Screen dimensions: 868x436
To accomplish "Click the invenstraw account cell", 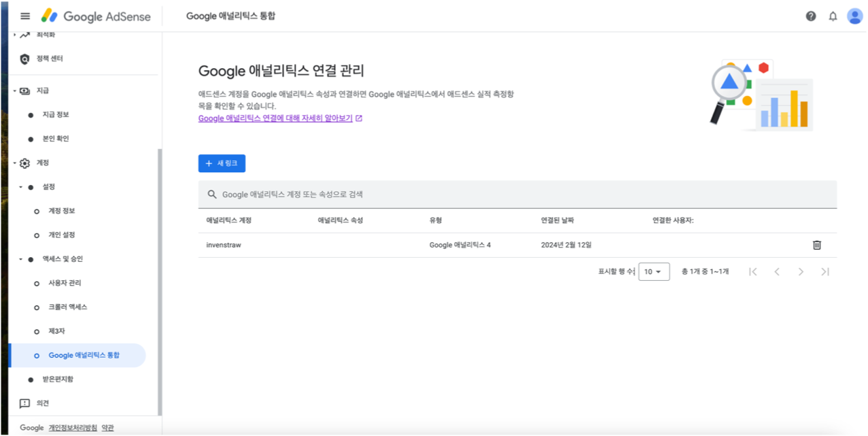I will pos(224,245).
